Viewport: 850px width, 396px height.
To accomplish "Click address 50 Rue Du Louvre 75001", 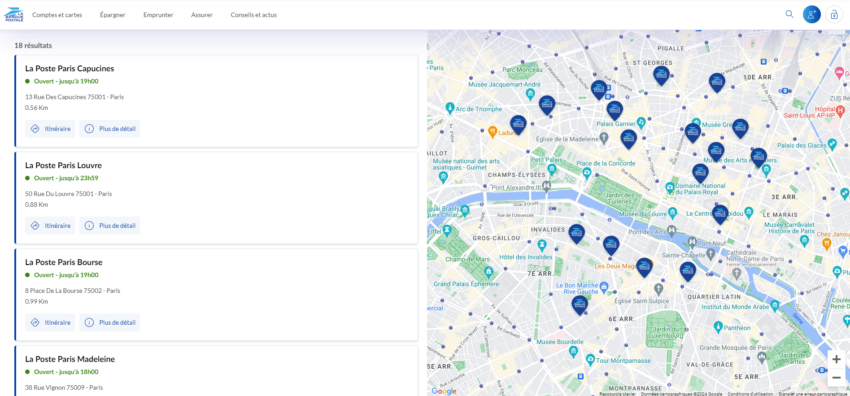I will 68,193.
